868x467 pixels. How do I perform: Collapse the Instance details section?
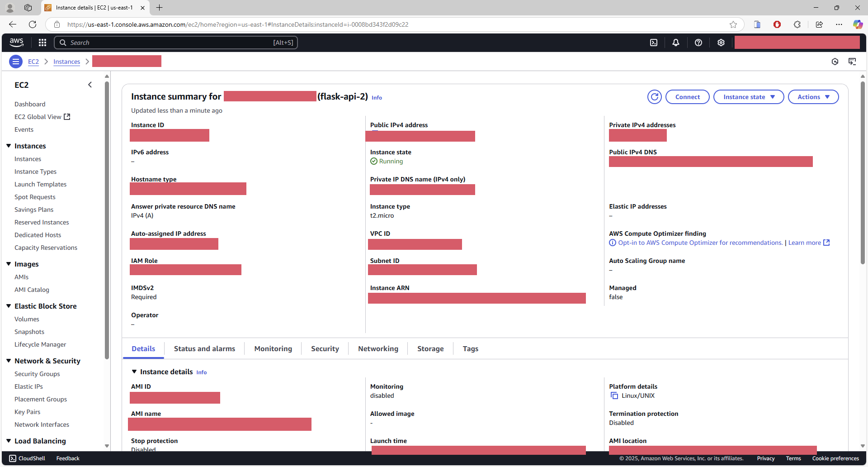pos(134,372)
